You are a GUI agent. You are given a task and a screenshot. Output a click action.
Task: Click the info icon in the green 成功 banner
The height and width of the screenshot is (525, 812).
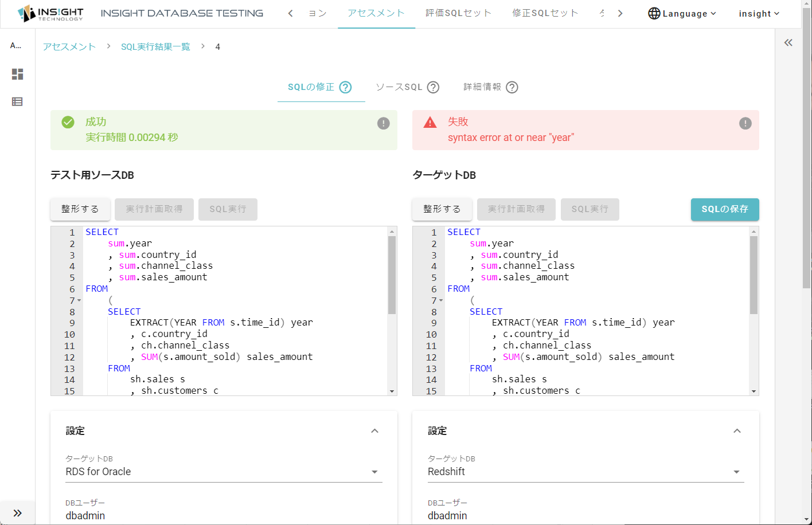[384, 123]
